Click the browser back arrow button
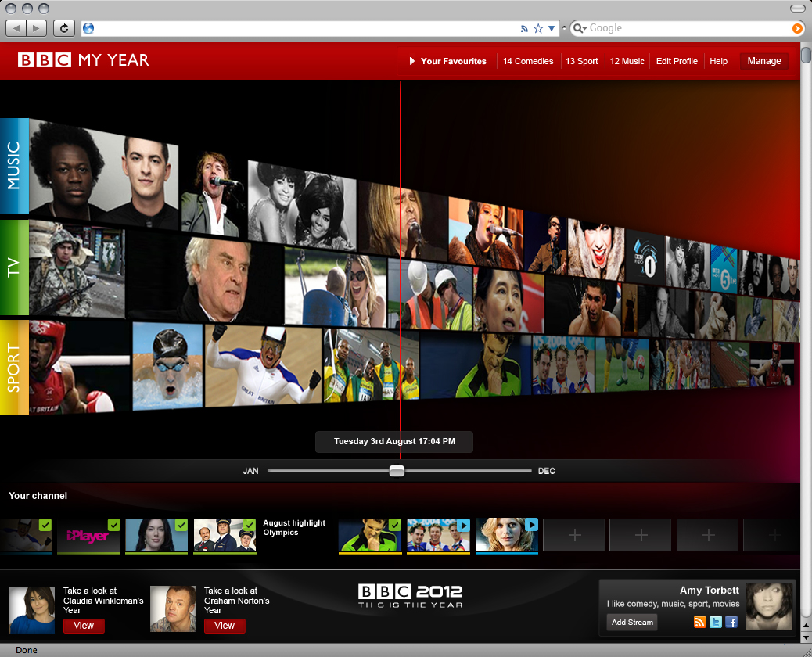 [x=16, y=28]
